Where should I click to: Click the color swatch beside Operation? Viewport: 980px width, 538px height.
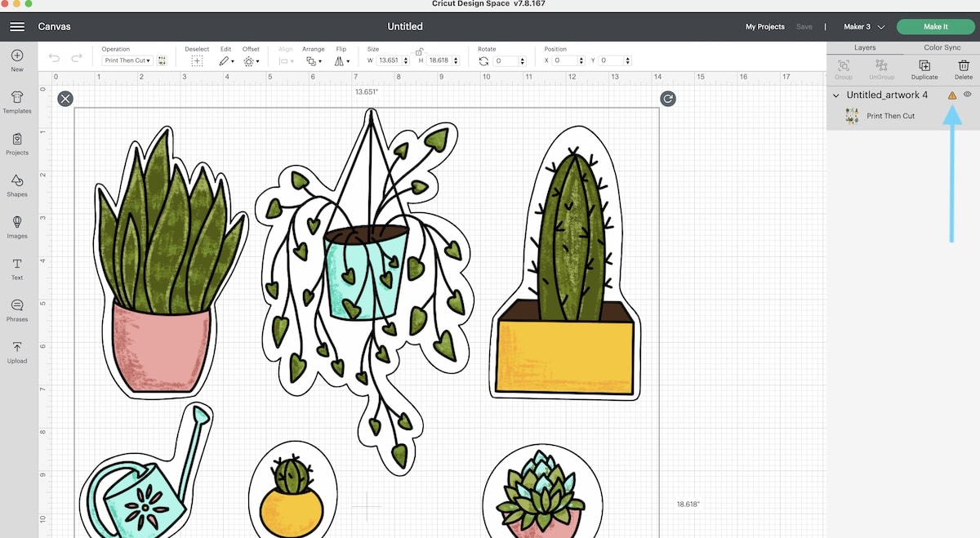(162, 60)
